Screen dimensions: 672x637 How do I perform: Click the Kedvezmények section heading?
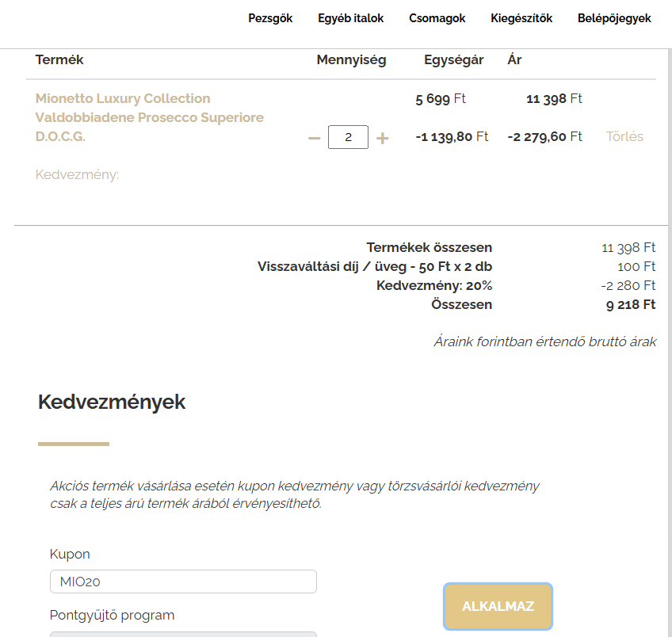[x=112, y=402]
